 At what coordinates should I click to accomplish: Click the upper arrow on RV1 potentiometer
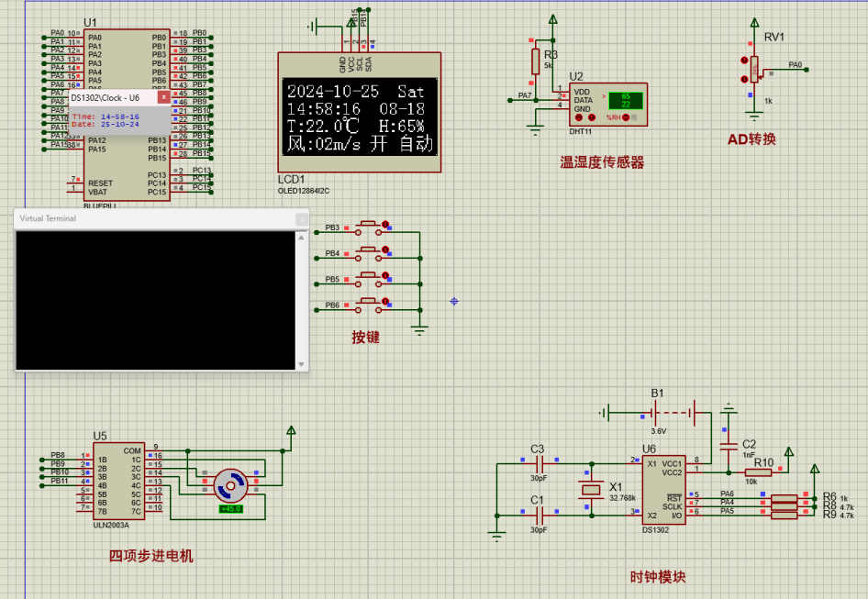tap(744, 61)
